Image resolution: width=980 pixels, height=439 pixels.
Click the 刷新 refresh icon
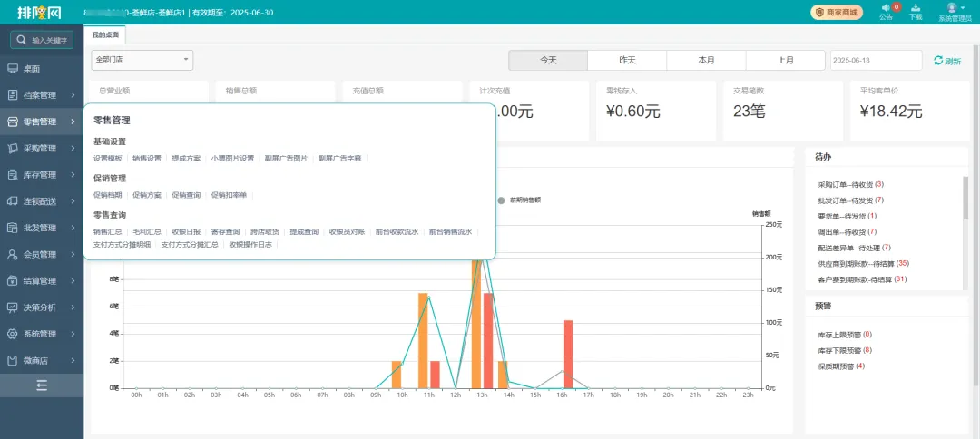938,61
